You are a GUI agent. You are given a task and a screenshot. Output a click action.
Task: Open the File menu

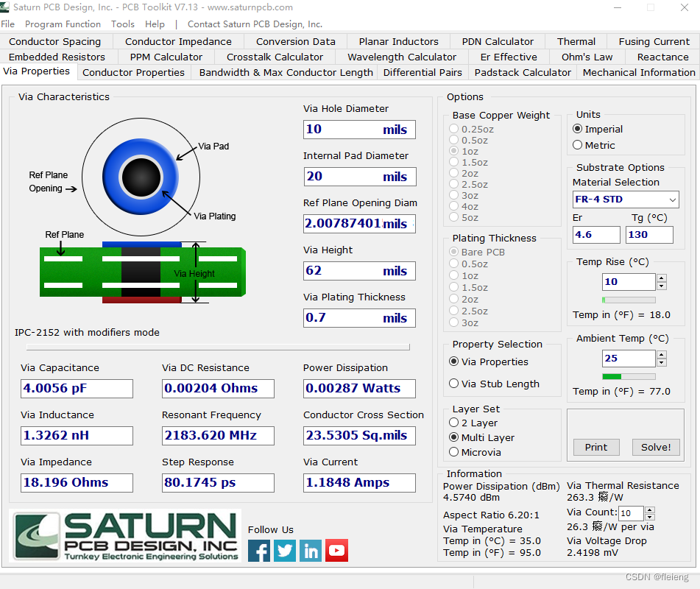7,24
